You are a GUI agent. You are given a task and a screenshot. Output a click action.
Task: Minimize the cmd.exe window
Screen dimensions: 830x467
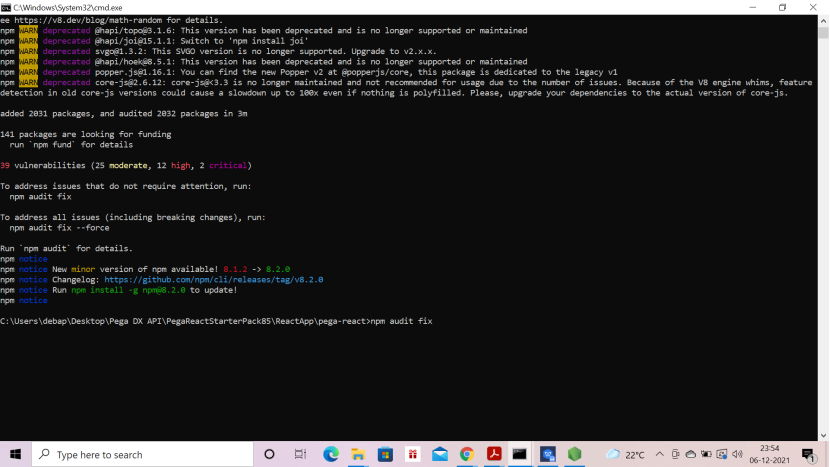(x=753, y=7)
